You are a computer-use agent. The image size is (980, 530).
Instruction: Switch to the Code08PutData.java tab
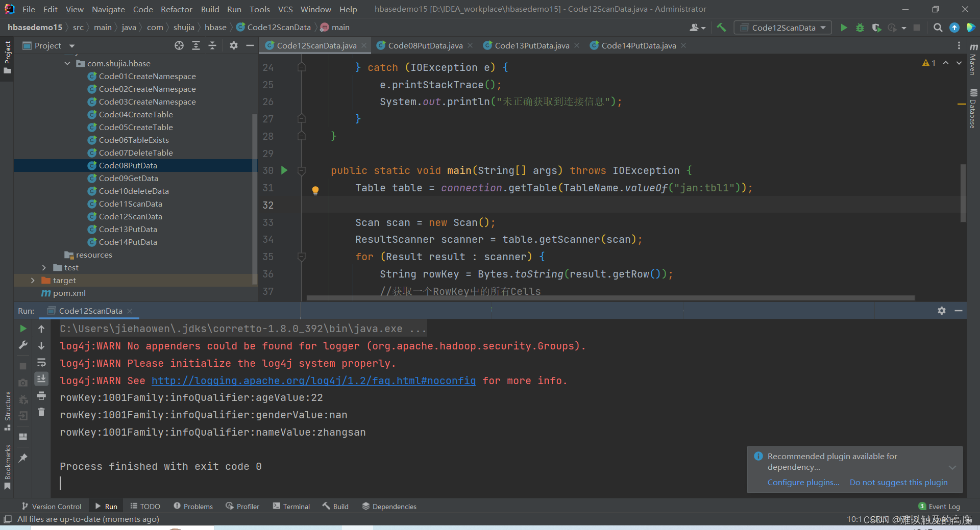click(x=425, y=45)
